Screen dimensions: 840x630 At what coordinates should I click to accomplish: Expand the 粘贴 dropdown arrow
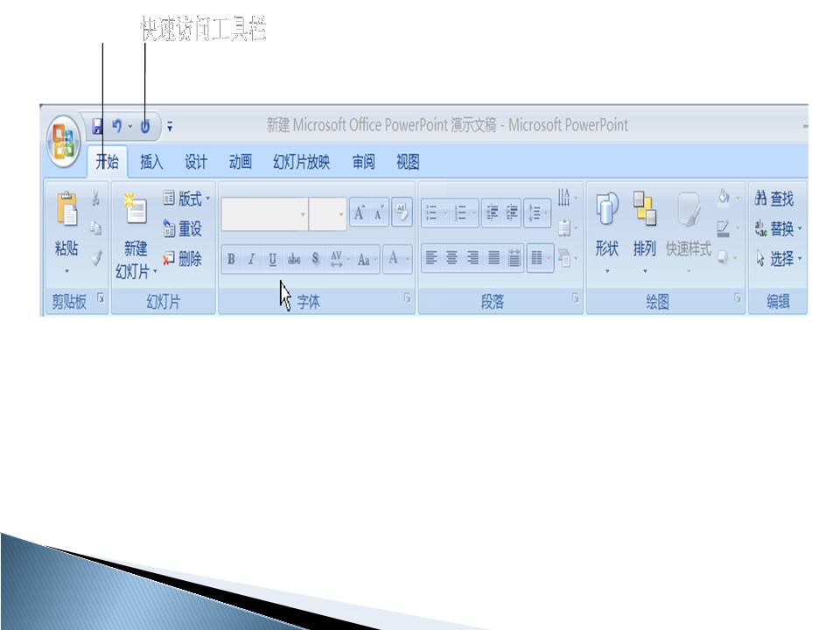tap(67, 271)
